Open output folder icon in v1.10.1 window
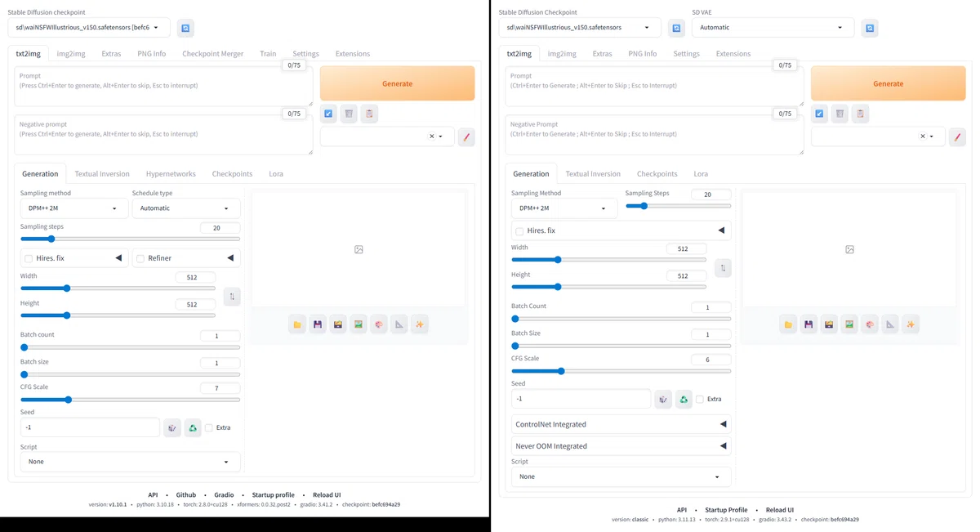 pos(297,324)
